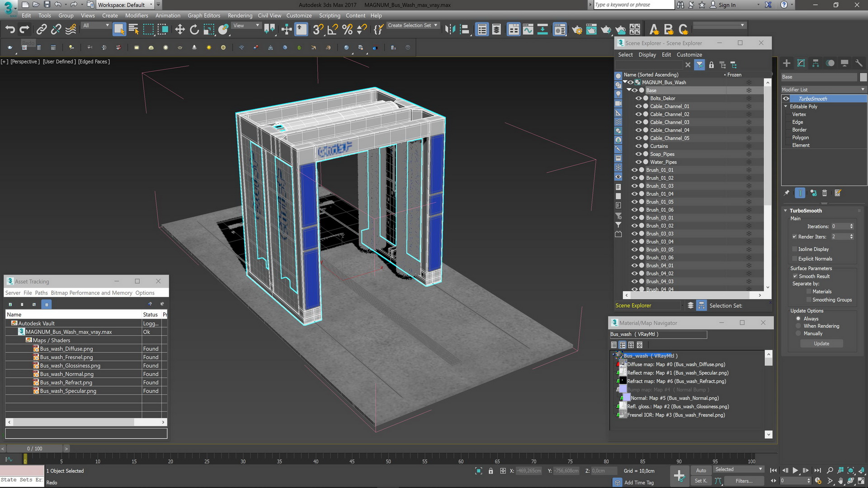Click the Scene Explorer lock icon
Viewport: 868px width, 488px height.
point(711,65)
